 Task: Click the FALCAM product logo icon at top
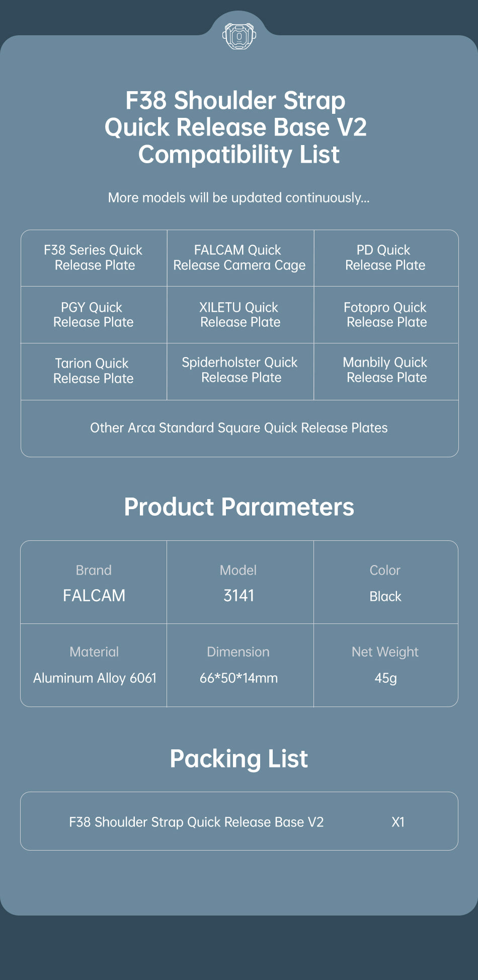tap(239, 36)
